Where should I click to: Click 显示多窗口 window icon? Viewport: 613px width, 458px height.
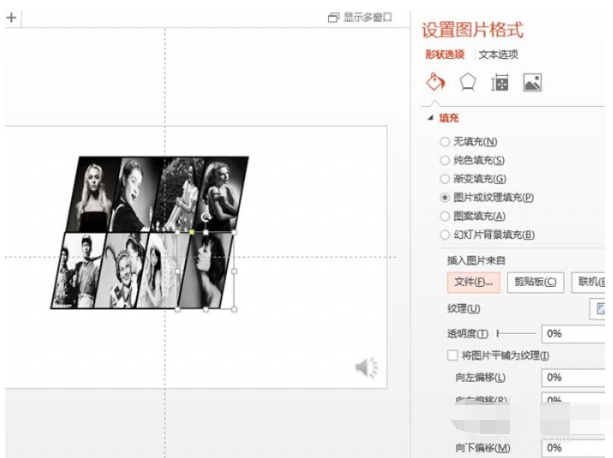(x=333, y=18)
